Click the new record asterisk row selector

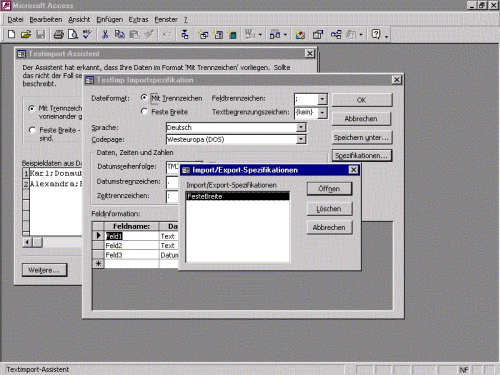click(98, 264)
